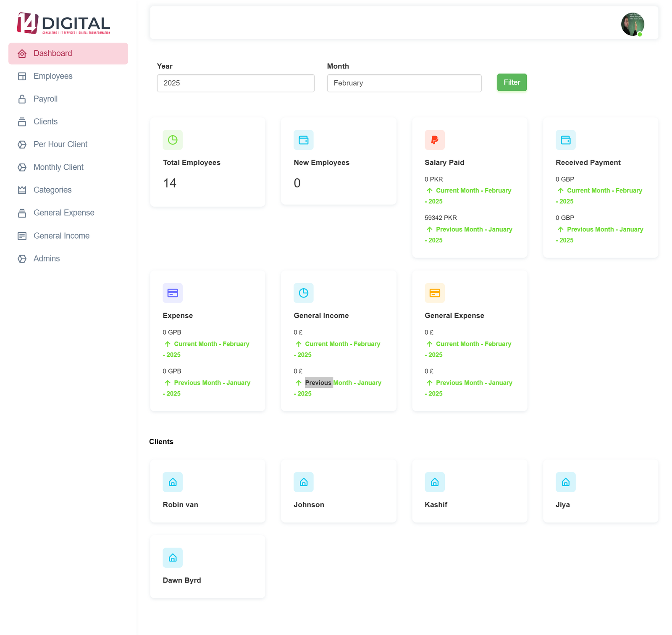Click the 59342 PKR salary value
The image size is (672, 635).
[441, 218]
